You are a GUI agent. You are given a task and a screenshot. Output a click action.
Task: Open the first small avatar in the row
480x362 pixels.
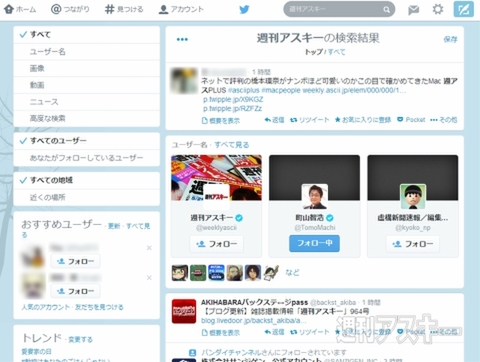point(180,273)
